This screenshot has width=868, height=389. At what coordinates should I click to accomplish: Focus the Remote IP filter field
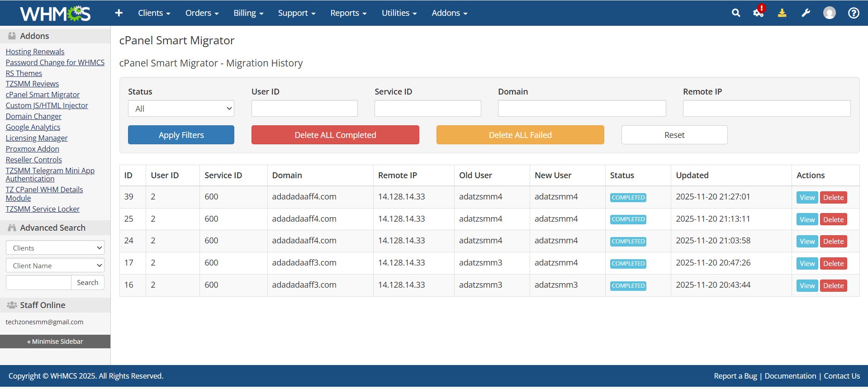[x=767, y=109]
